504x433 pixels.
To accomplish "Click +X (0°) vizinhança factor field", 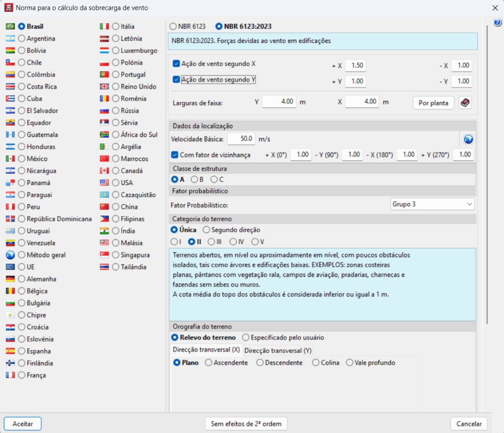I will [x=301, y=155].
